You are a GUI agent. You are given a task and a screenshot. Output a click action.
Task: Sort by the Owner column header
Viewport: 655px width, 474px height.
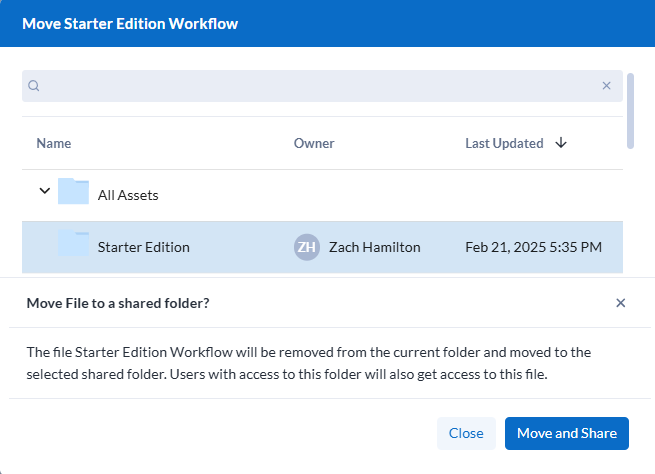[314, 143]
